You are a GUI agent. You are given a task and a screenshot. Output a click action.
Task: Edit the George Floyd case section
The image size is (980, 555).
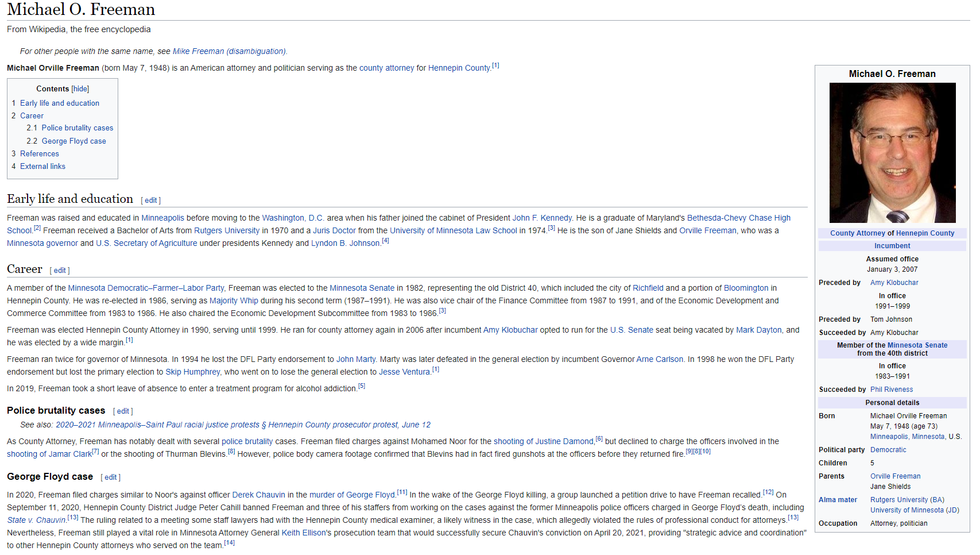coord(111,477)
